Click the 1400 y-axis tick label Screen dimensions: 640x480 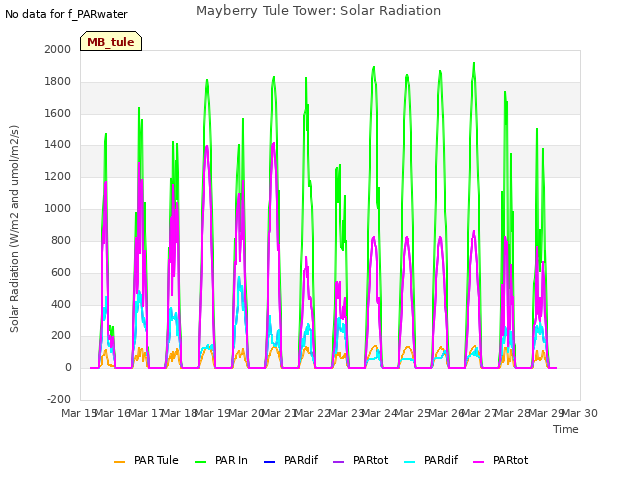[58, 144]
